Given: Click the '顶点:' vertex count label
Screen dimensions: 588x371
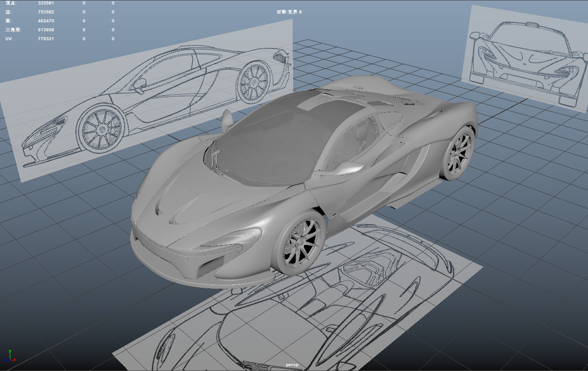Looking at the screenshot, I should pyautogui.click(x=11, y=3).
